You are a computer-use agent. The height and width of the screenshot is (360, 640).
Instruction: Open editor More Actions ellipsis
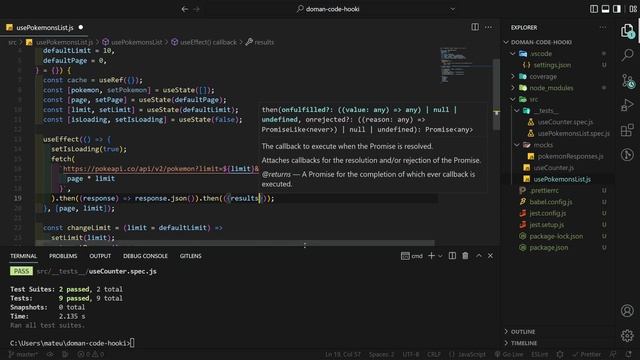click(489, 27)
